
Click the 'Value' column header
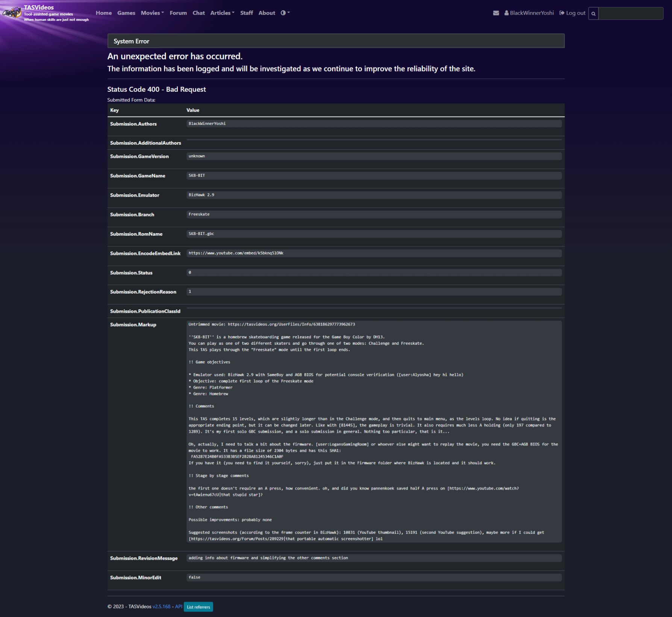click(193, 110)
